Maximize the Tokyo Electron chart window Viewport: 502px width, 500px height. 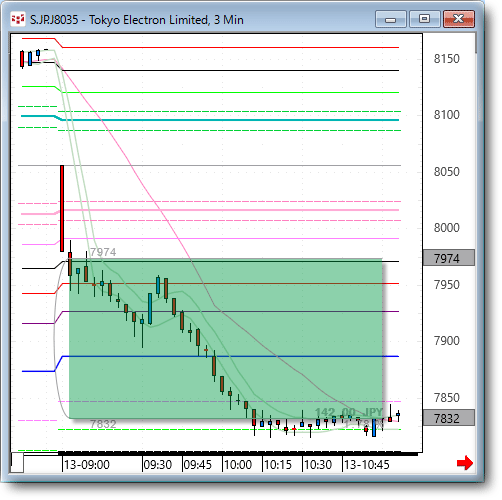pyautogui.click(x=424, y=19)
